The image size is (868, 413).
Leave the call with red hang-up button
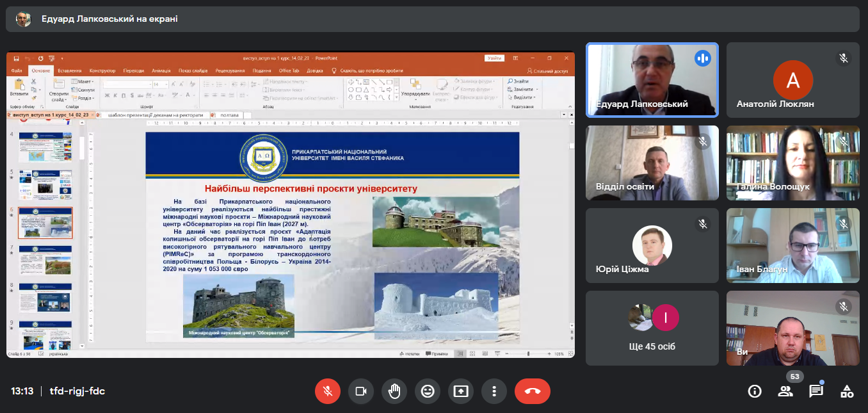point(532,391)
